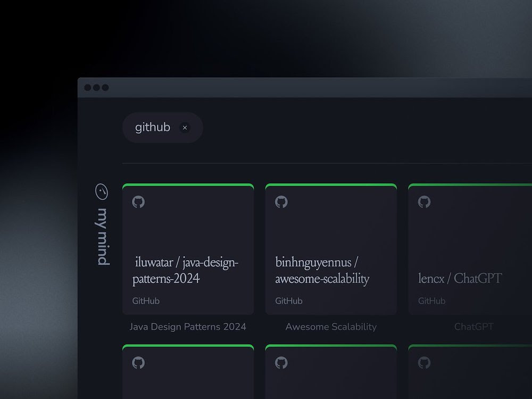Click GitHub icon on bottom-right card
This screenshot has height=399, width=532.
point(424,363)
